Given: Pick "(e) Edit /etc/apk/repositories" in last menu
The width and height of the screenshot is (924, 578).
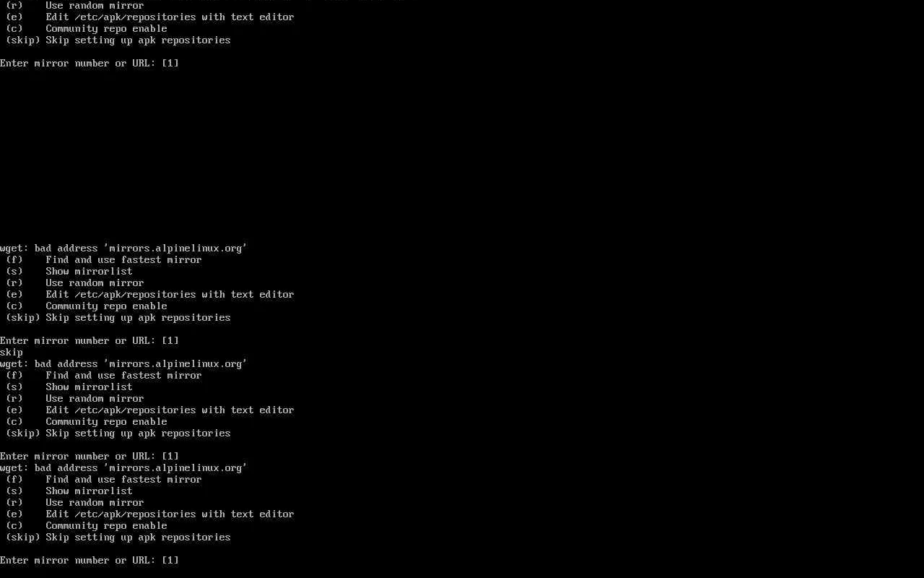Looking at the screenshot, I should 150,514.
